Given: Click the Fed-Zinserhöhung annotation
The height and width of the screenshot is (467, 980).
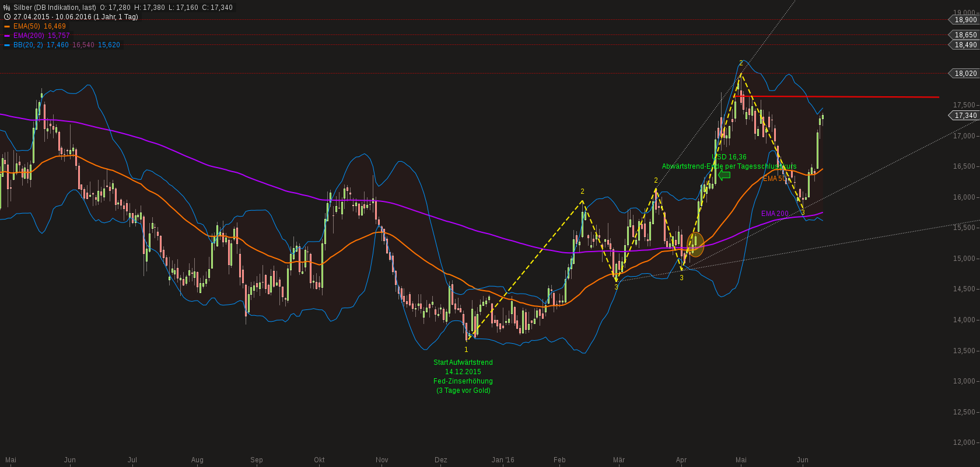Looking at the screenshot, I should tap(463, 381).
